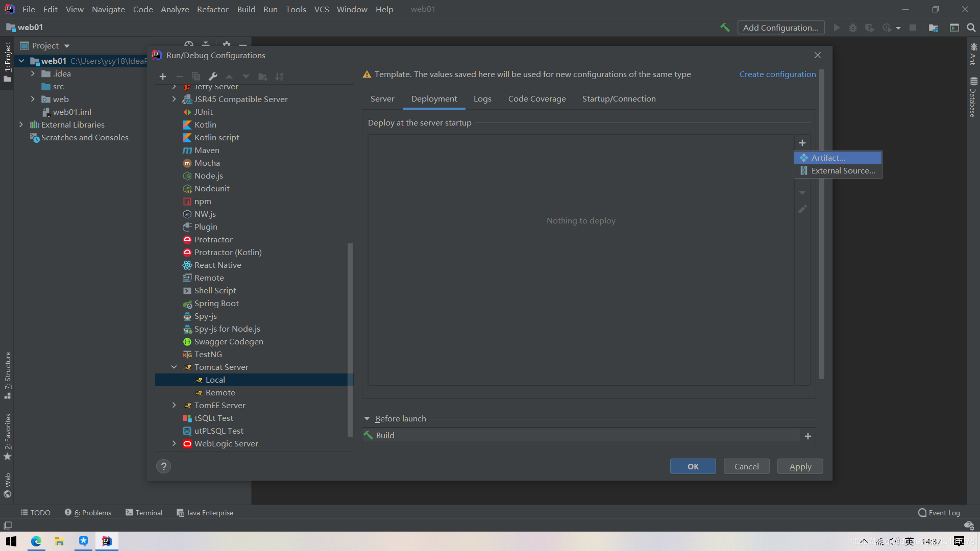Click the add configuration plus icon
This screenshot has width=980, height=551.
163,77
